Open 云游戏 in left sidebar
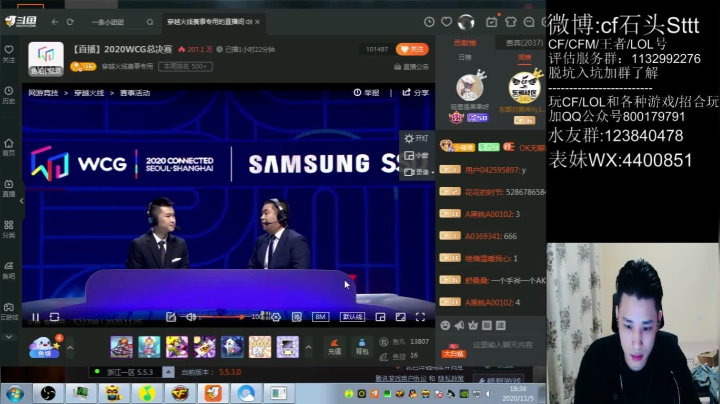 (9, 311)
